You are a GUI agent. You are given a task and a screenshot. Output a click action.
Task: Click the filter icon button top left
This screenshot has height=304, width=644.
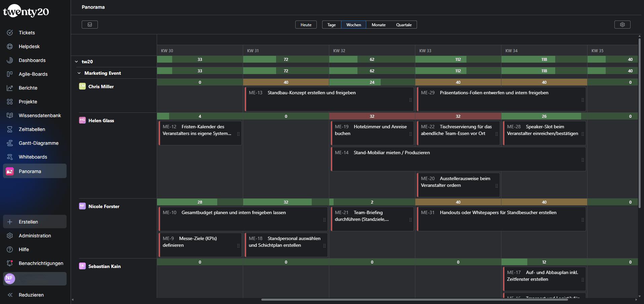pyautogui.click(x=90, y=25)
